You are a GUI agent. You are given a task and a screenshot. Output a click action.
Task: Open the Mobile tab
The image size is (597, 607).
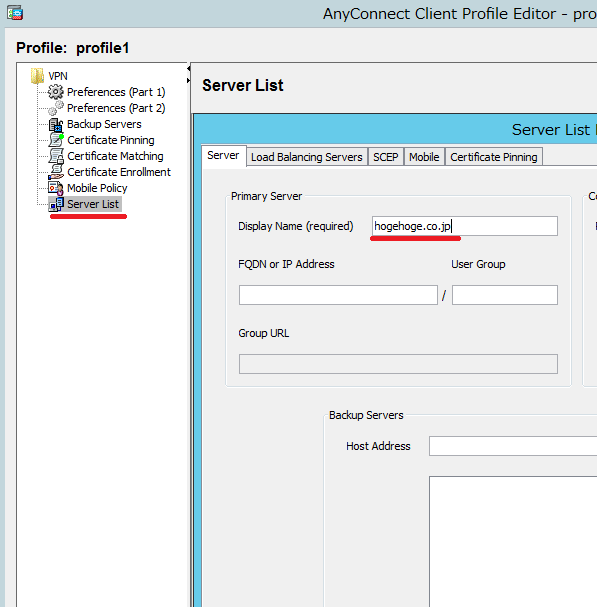point(424,157)
